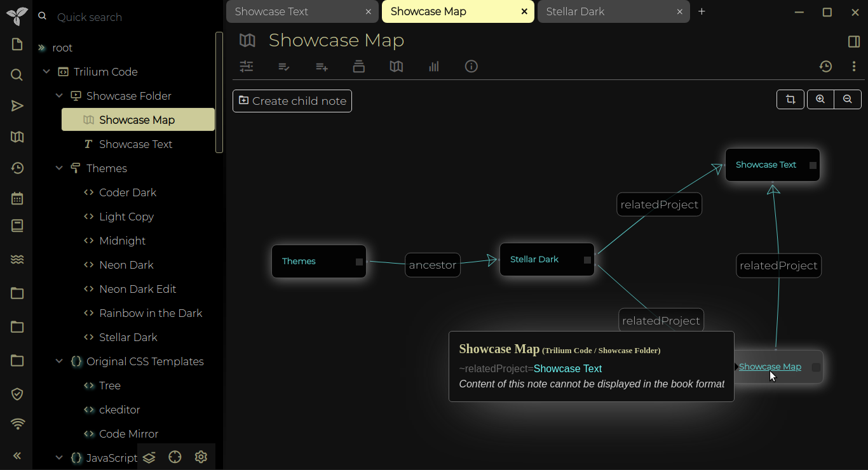Screen dimensions: 868x470
Task: Click Create child note button
Action: [292, 101]
